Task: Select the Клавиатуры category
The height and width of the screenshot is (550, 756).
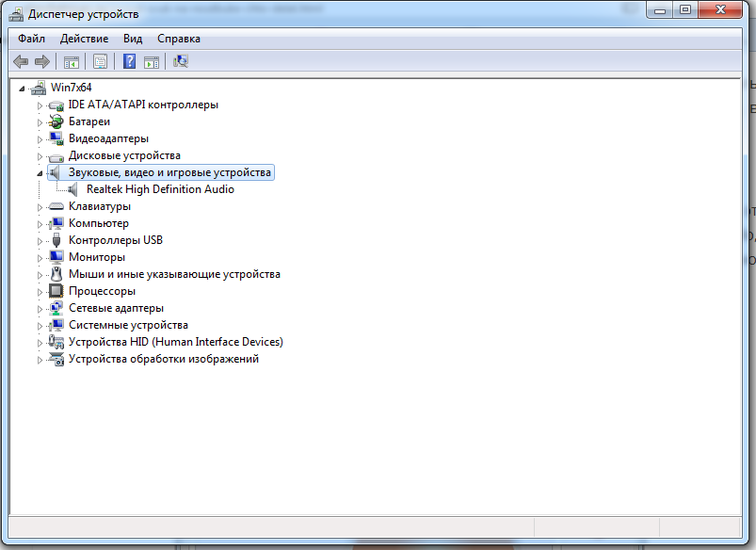Action: click(x=100, y=206)
